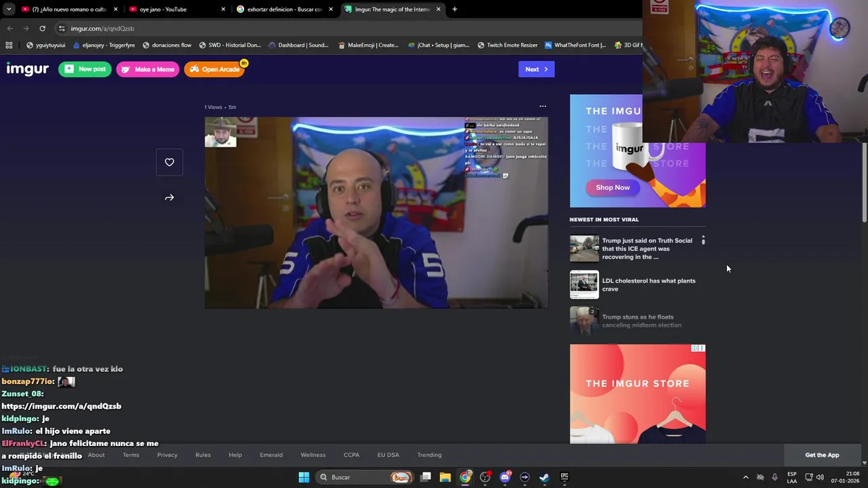Viewport: 868px width, 488px height.
Task: Close the 'exhortar definicion' tab
Action: (x=331, y=9)
